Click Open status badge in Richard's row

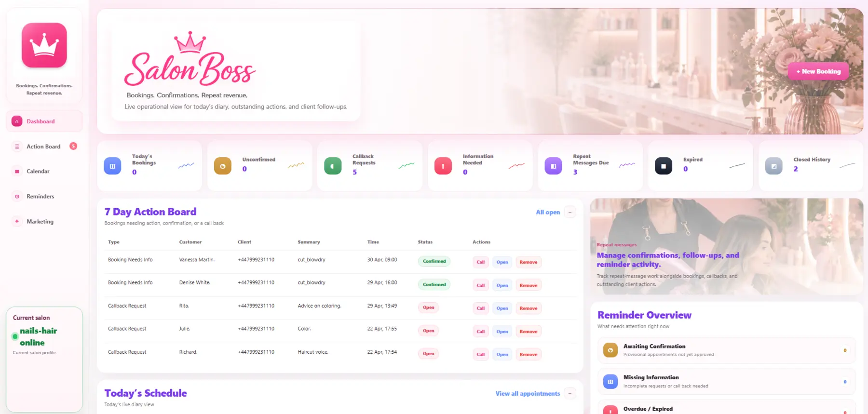pos(428,354)
